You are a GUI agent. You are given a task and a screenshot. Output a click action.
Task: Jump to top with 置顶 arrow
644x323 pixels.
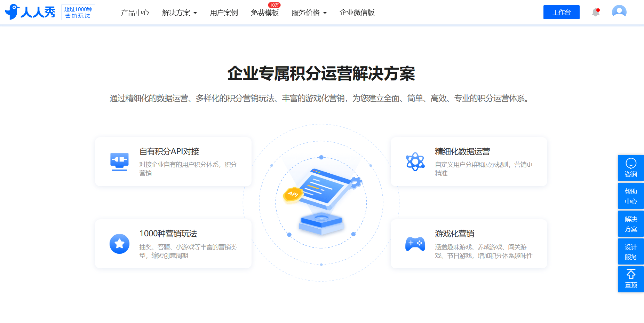pos(631,279)
